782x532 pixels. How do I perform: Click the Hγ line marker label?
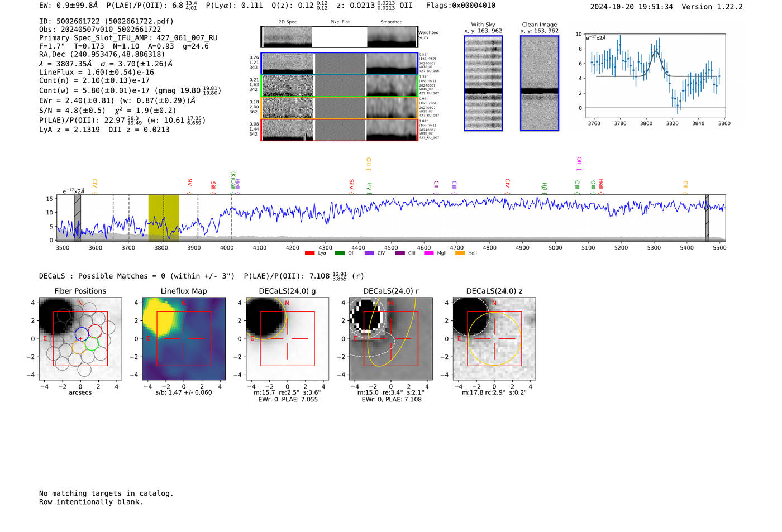click(369, 186)
